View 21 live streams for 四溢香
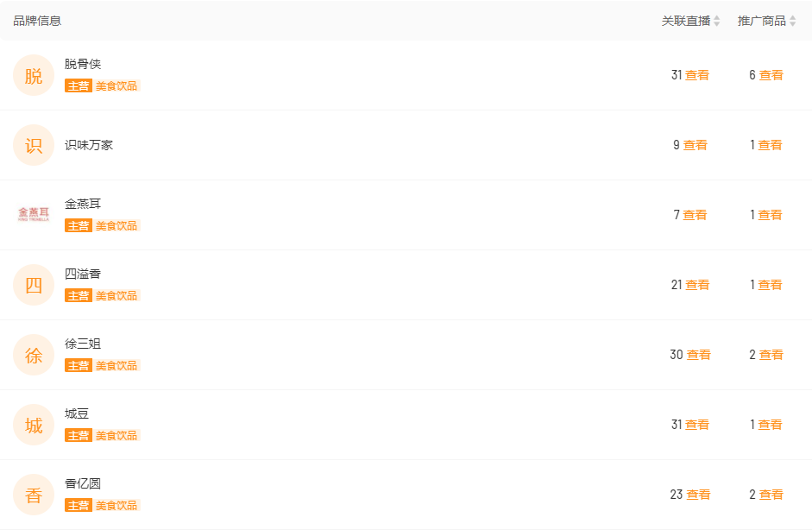The height and width of the screenshot is (530, 812). pyautogui.click(x=697, y=285)
